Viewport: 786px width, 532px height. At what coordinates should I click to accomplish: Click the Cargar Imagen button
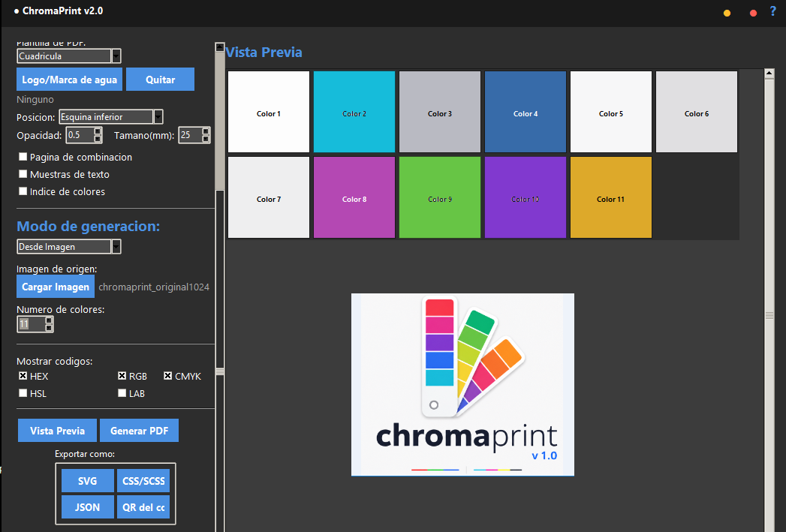click(56, 287)
